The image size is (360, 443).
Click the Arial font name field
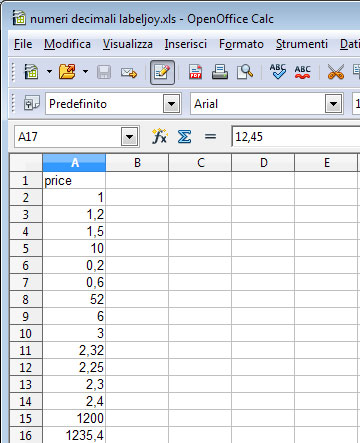point(258,104)
